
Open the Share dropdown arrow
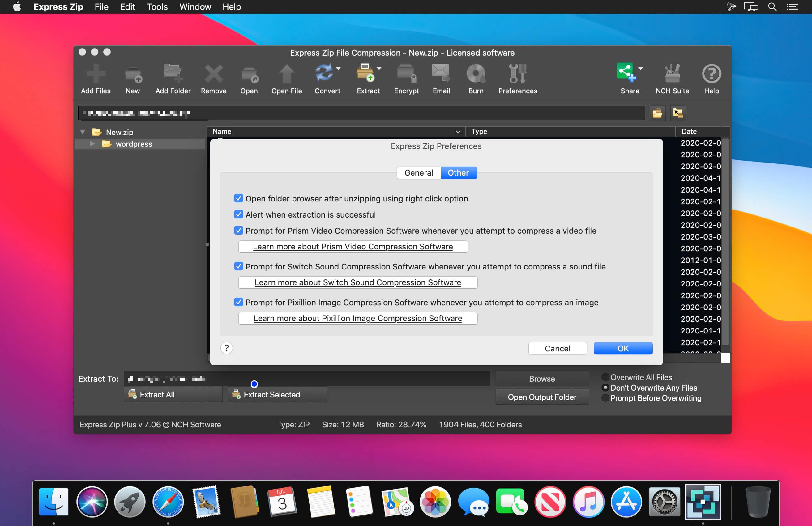pyautogui.click(x=640, y=69)
